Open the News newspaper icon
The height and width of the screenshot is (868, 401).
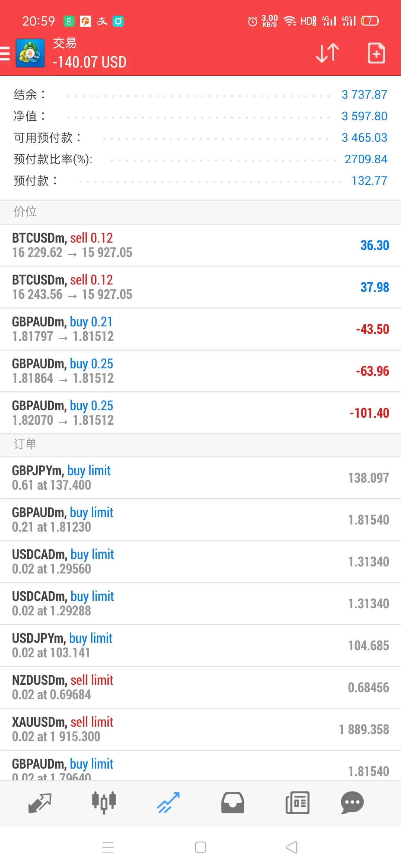coord(297,803)
